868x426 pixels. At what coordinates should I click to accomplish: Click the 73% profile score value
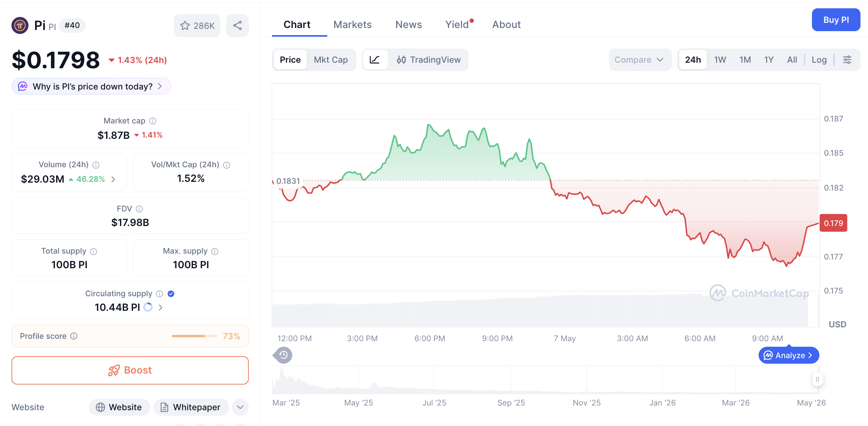[231, 336]
